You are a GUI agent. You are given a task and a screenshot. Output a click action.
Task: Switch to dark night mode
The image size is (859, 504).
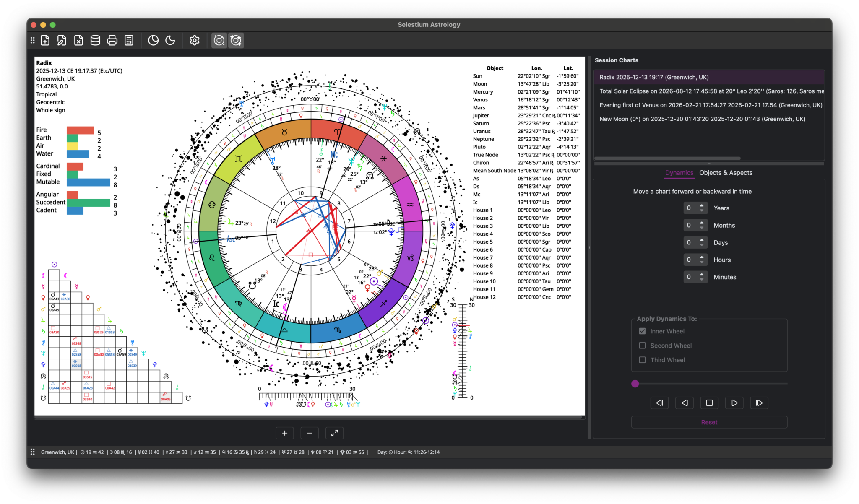click(x=170, y=40)
